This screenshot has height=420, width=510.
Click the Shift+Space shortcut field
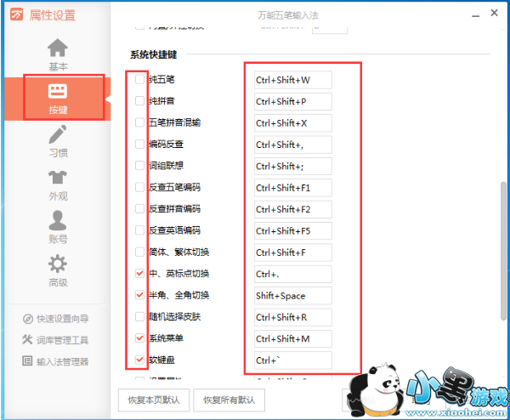coord(292,296)
